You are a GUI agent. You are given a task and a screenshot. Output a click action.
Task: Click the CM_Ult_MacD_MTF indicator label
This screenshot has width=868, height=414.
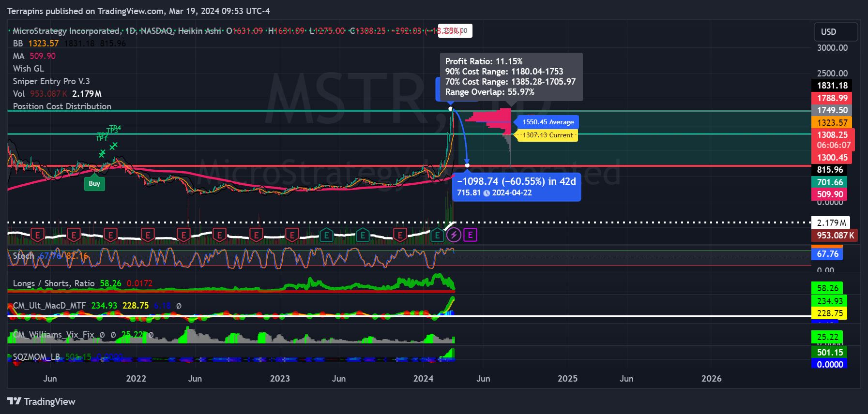[x=49, y=306]
